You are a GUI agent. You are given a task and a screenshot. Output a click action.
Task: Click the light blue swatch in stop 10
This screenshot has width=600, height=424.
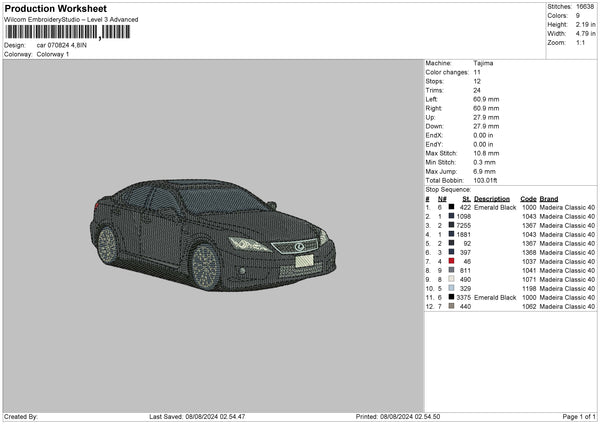451,288
